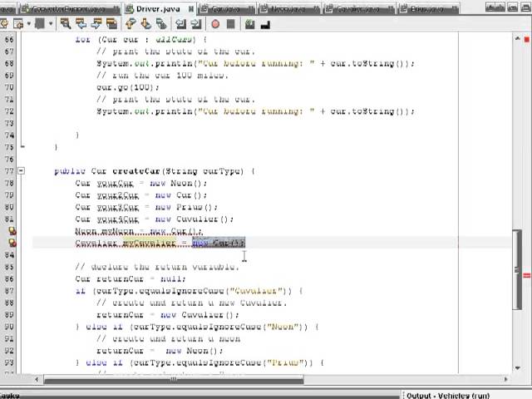Click the vertical scrollbar thumb

(x=517, y=269)
